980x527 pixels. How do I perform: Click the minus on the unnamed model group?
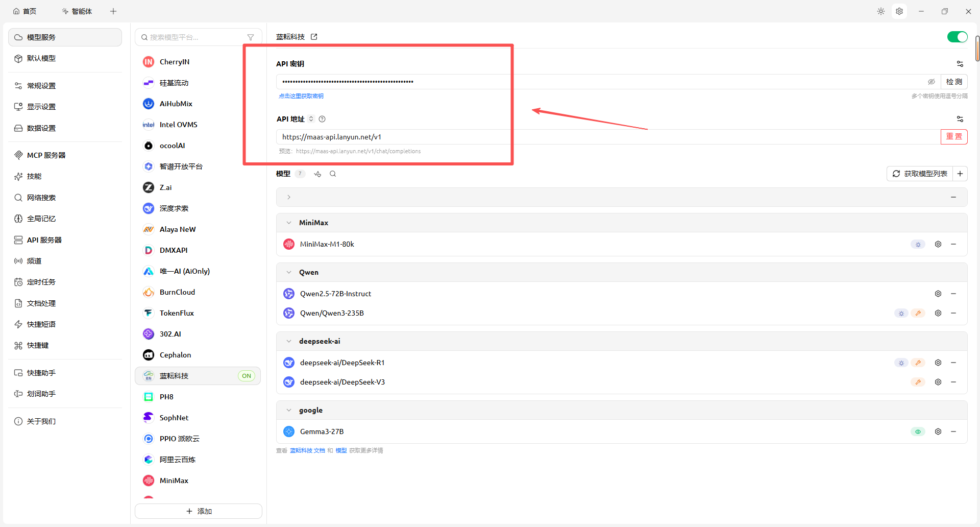click(x=953, y=197)
